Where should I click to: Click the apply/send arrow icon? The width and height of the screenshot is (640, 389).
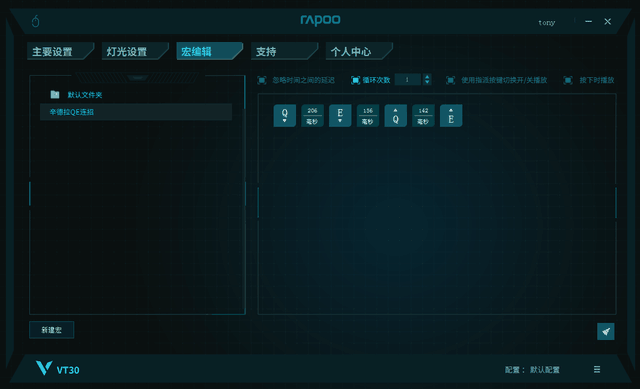606,331
